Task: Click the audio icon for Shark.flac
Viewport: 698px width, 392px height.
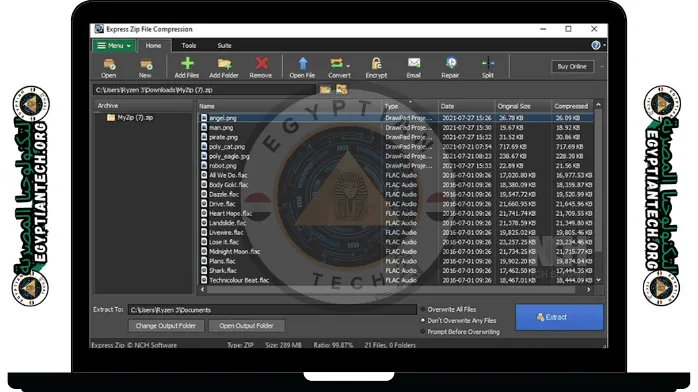Action: [204, 271]
